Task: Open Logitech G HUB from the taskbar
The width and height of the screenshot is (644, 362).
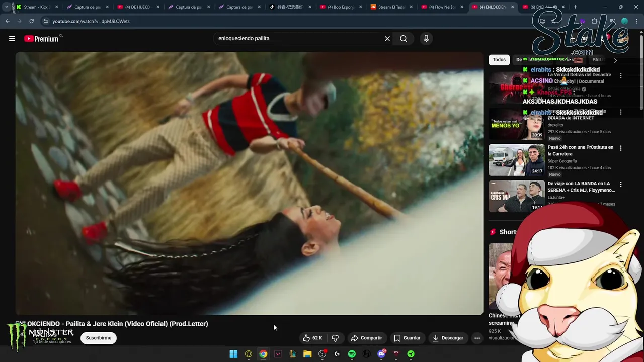Action: click(x=337, y=354)
